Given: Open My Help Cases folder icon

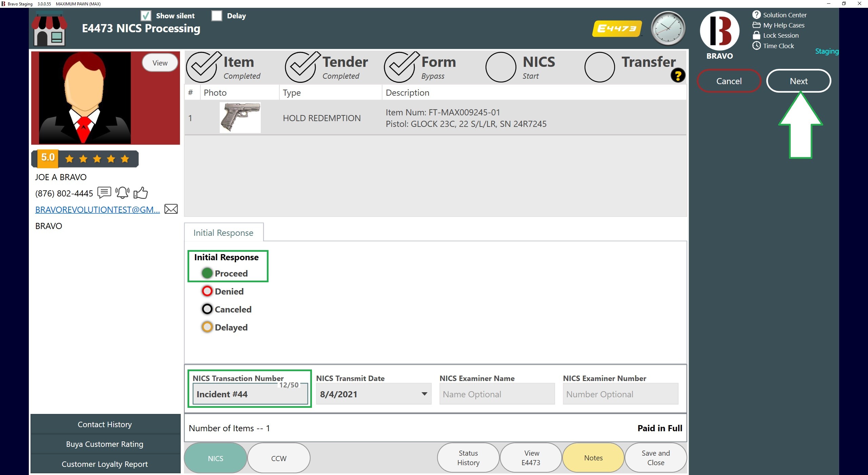Looking at the screenshot, I should [756, 25].
